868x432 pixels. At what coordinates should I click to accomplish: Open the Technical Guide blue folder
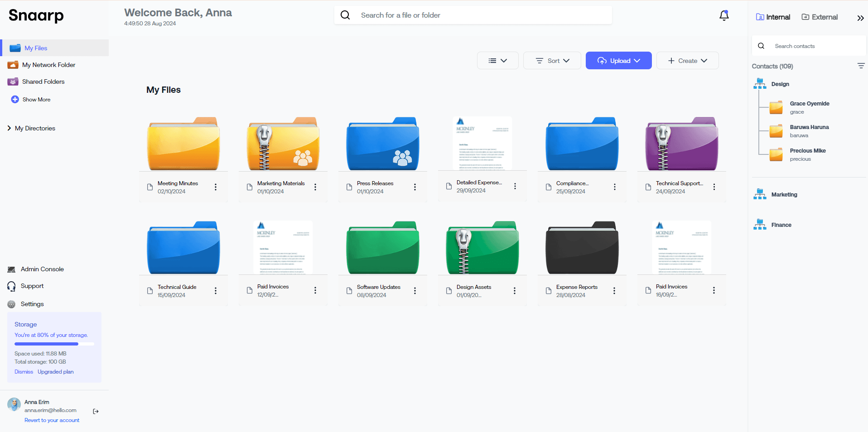pyautogui.click(x=183, y=247)
